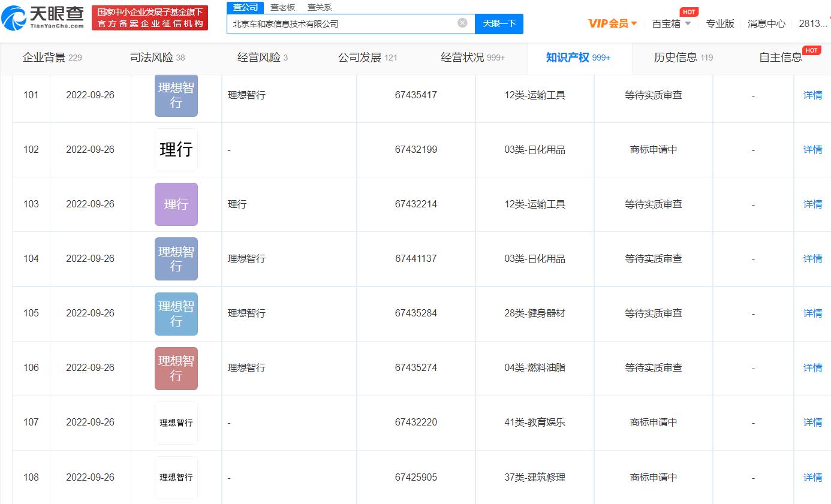Click registration number 67432199
831x504 pixels.
(x=416, y=150)
